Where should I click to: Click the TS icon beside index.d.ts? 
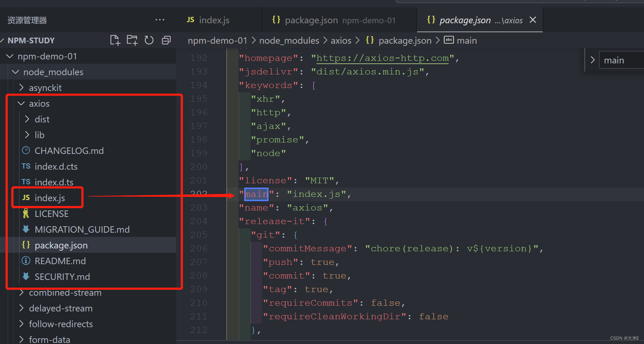coord(26,182)
